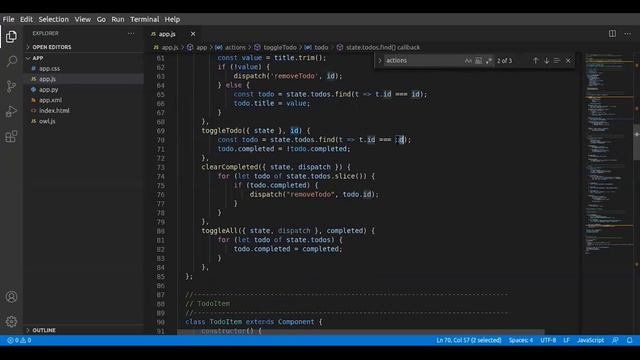Viewport: 640px width, 360px height.
Task: Open the Extensions view
Action: pyautogui.click(x=11, y=136)
